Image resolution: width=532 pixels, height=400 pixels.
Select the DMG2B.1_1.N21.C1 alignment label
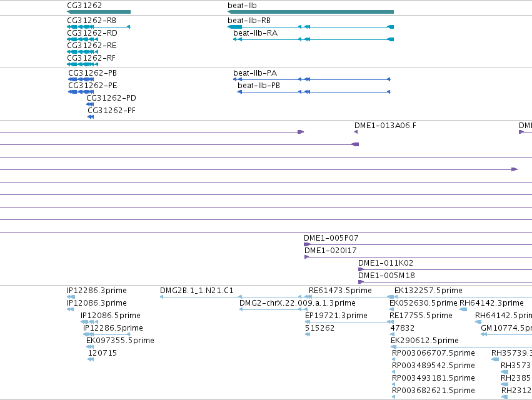coord(197,291)
